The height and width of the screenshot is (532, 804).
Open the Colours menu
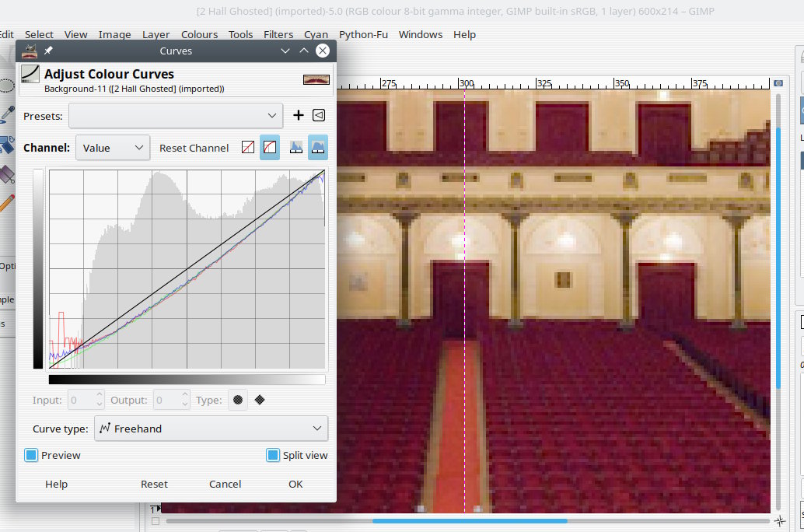[x=200, y=34]
